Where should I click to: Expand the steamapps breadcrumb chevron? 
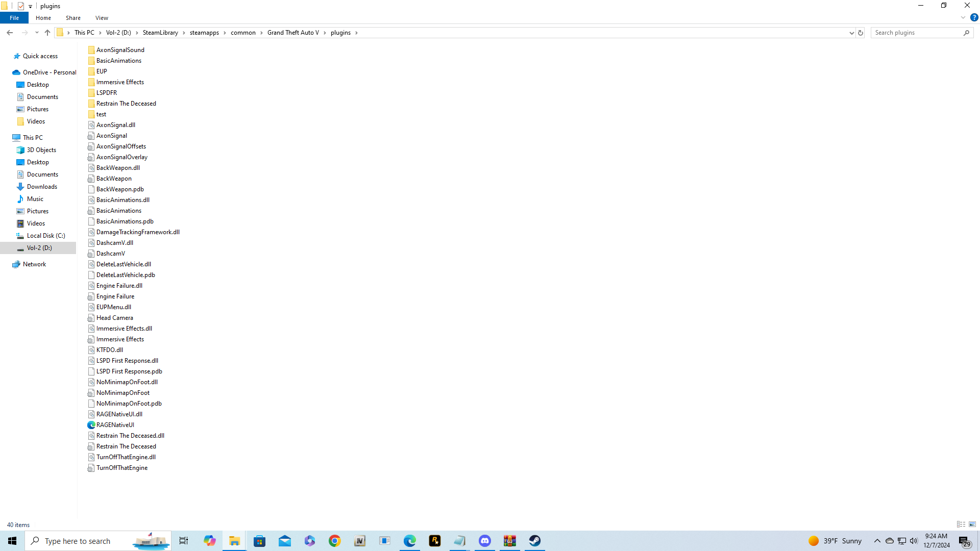[225, 33]
